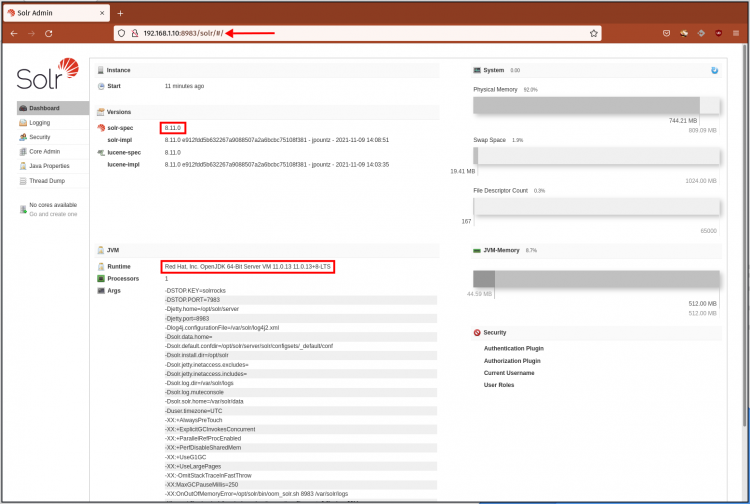Click the Dashboard sidebar icon
Viewport: 750px width, 504px height.
[x=23, y=108]
